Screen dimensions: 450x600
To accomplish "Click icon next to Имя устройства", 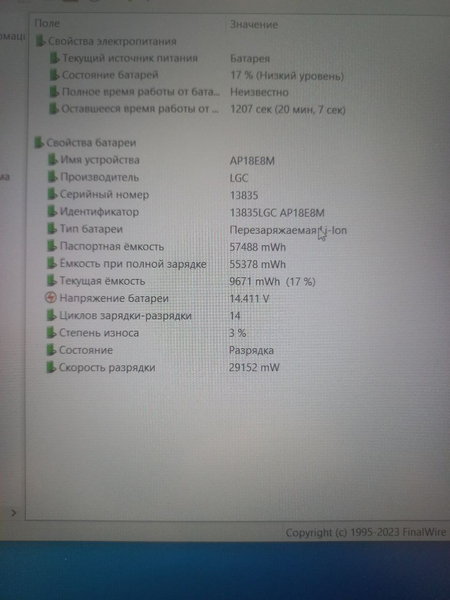I will point(52,160).
